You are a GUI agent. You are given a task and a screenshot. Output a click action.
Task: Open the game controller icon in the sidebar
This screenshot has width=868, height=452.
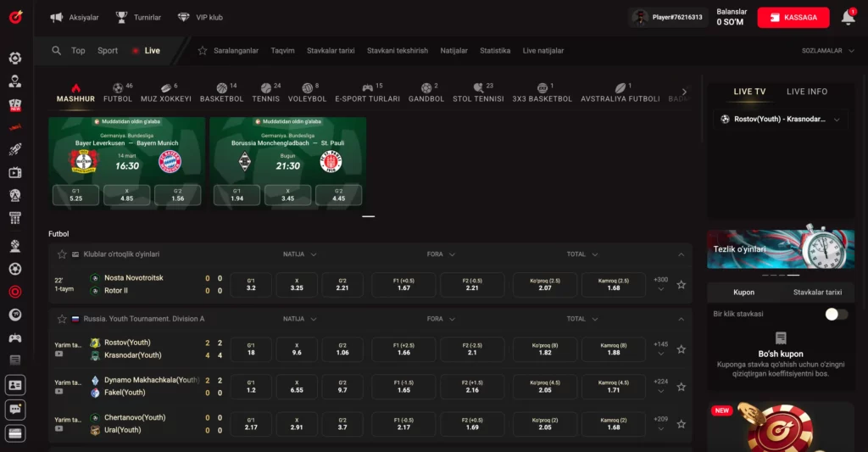click(x=15, y=338)
